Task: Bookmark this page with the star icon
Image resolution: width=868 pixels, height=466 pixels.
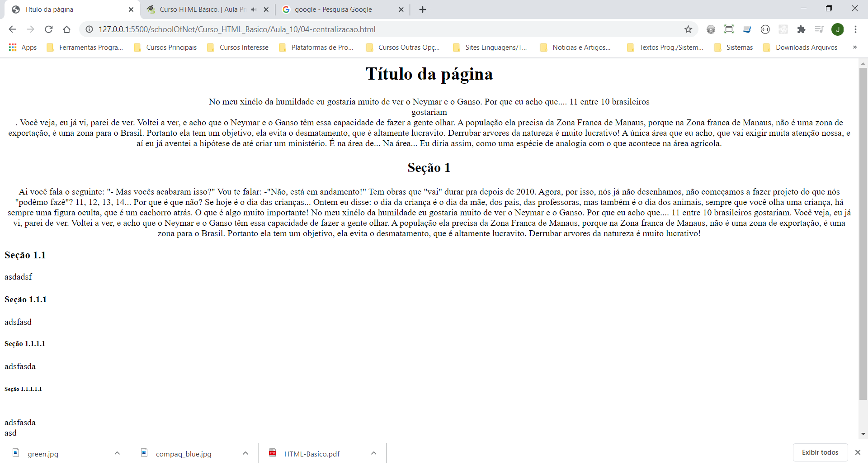Action: (688, 29)
